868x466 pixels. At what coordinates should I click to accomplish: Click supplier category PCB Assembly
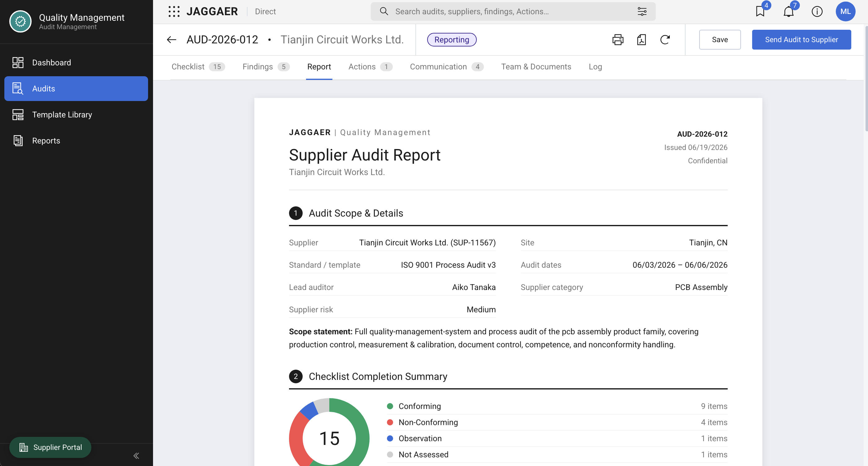(701, 287)
